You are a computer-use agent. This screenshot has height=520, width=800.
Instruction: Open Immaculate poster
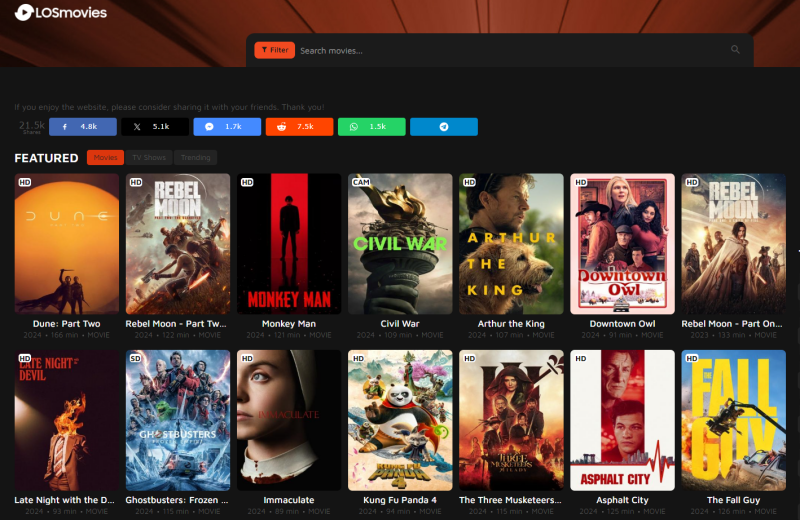[289, 420]
